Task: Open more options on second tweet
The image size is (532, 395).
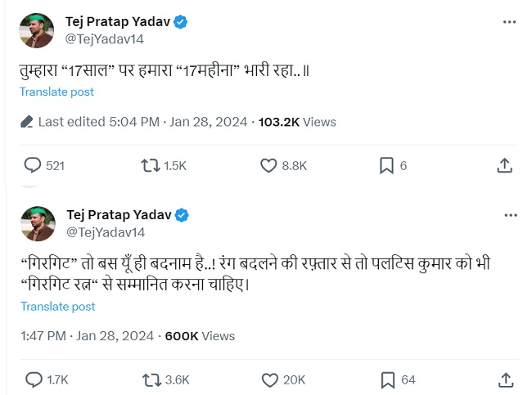Action: 511,215
